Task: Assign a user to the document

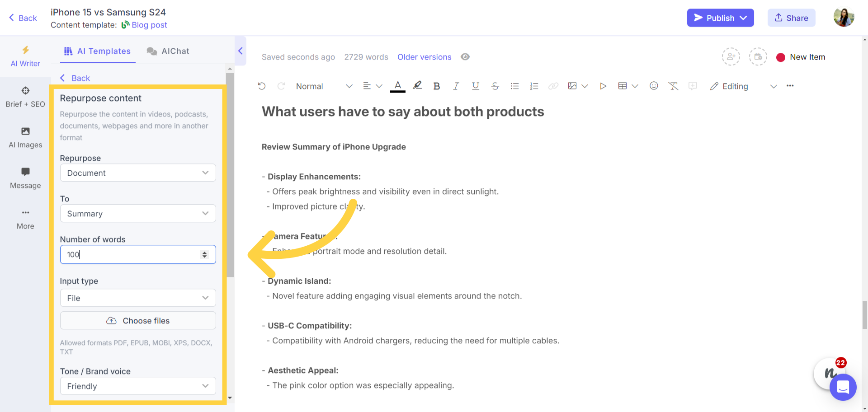Action: pos(731,57)
